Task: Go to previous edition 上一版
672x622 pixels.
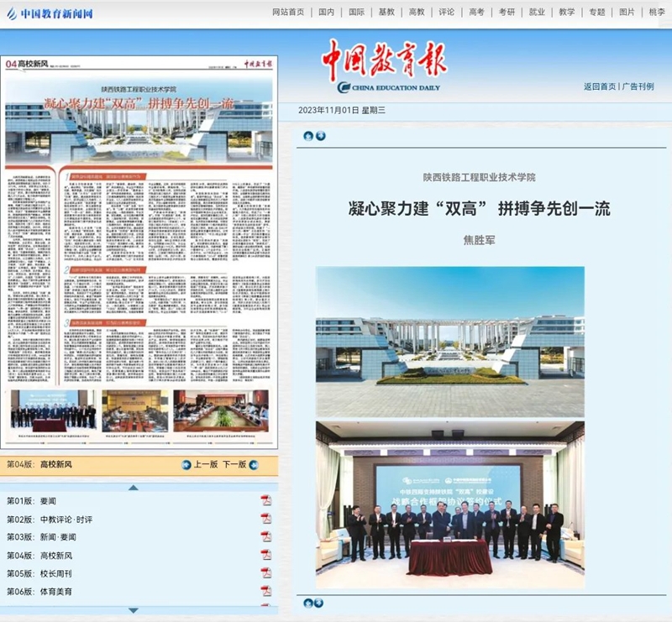Action: pos(206,464)
